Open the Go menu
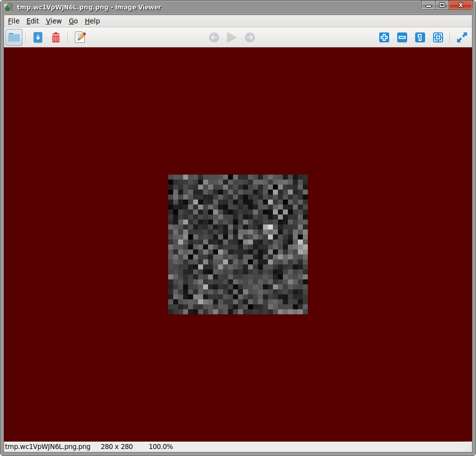 pyautogui.click(x=73, y=21)
